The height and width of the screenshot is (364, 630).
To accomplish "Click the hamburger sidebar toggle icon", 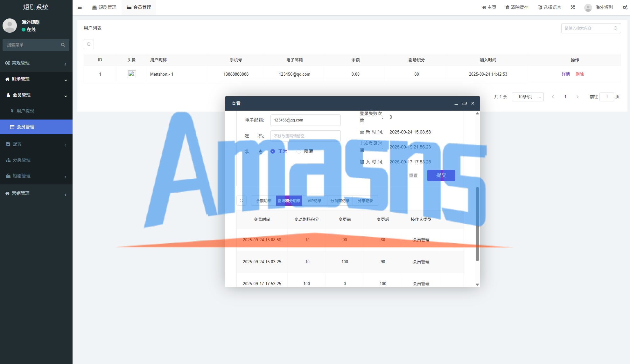I will click(80, 7).
